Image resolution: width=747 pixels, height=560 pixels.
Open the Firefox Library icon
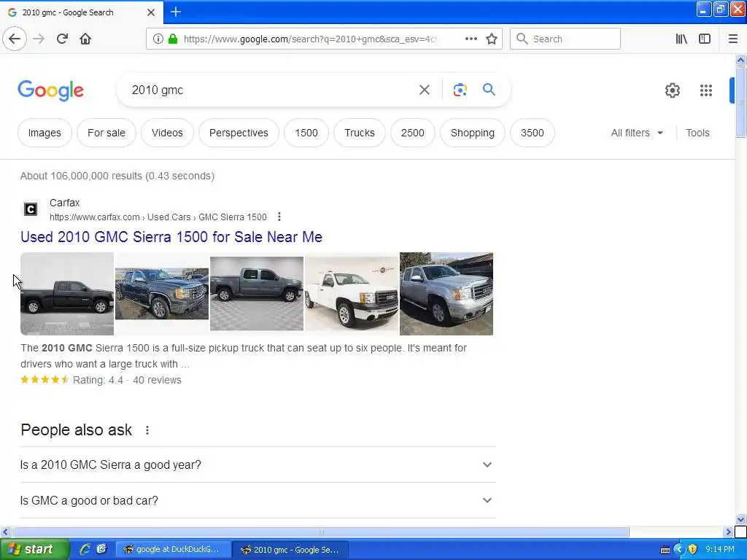coord(681,39)
